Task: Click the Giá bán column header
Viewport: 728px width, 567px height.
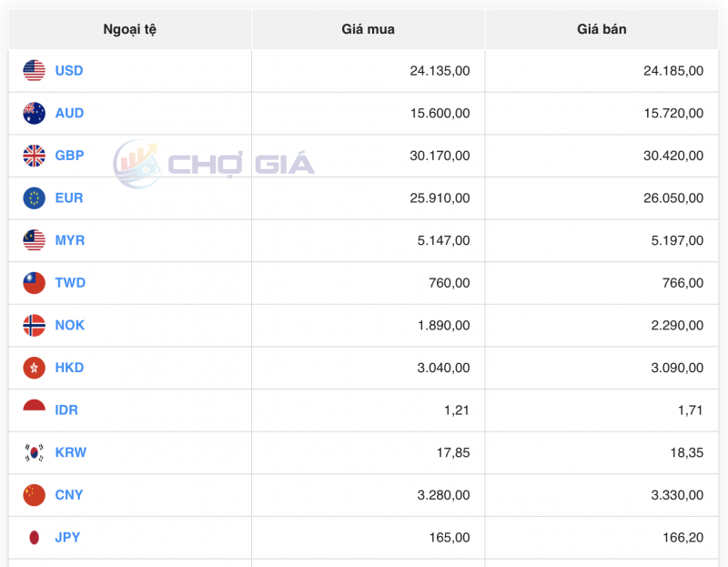Action: point(602,28)
